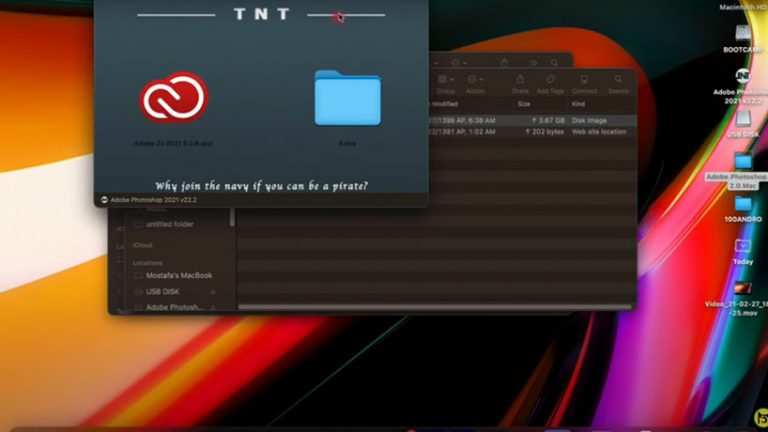The width and height of the screenshot is (768, 432).
Task: Click the Share icon in Finder toolbar
Action: tap(520, 80)
